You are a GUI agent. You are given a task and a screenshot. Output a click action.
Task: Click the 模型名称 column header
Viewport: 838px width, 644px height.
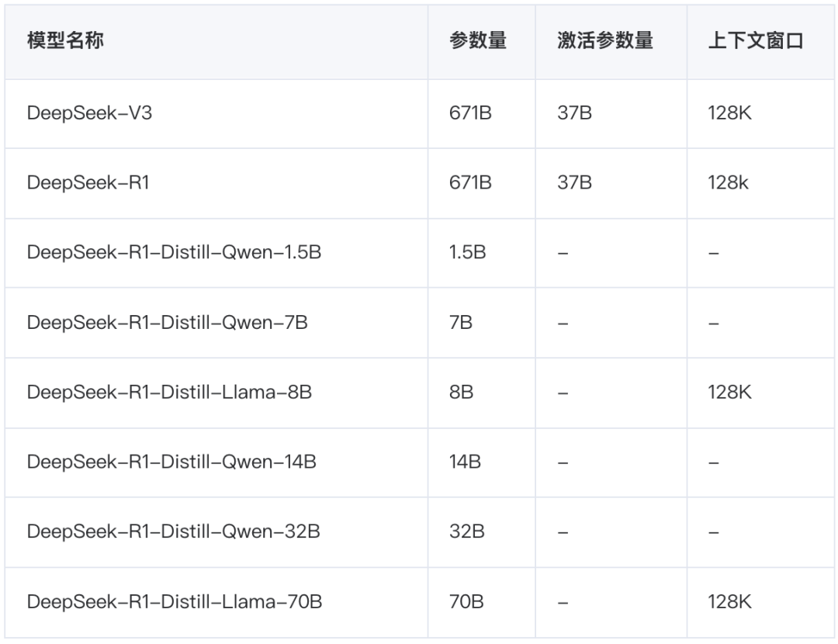tap(65, 41)
